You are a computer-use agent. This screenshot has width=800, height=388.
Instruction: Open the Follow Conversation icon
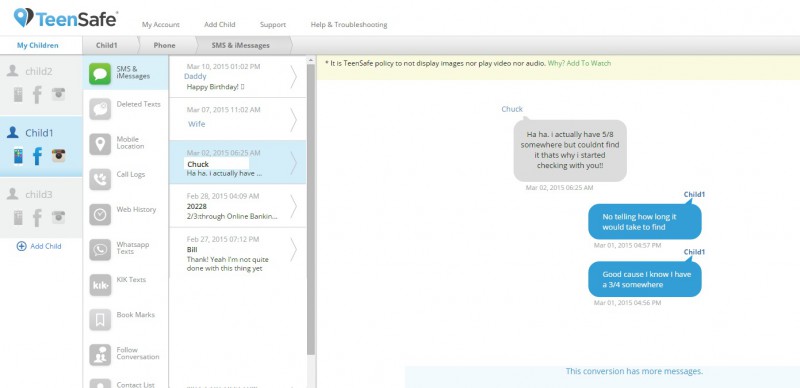(100, 355)
